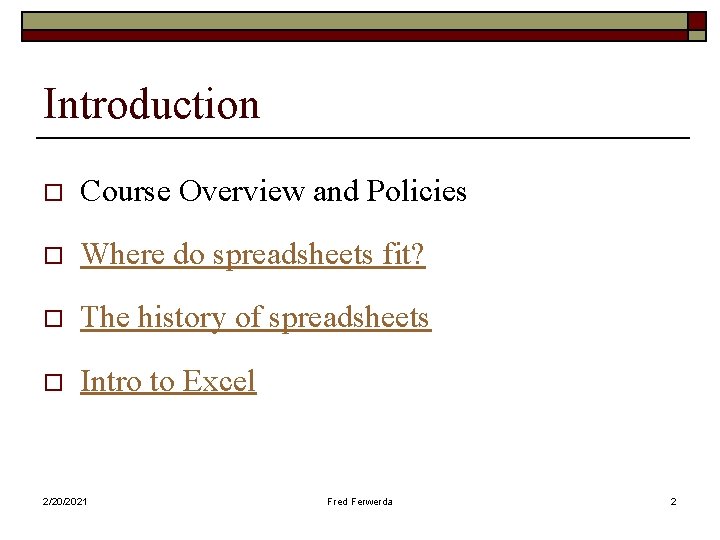Image resolution: width=720 pixels, height=540 pixels.
Task: Open the 'Intro to Excel' link
Action: pyautogui.click(x=168, y=381)
